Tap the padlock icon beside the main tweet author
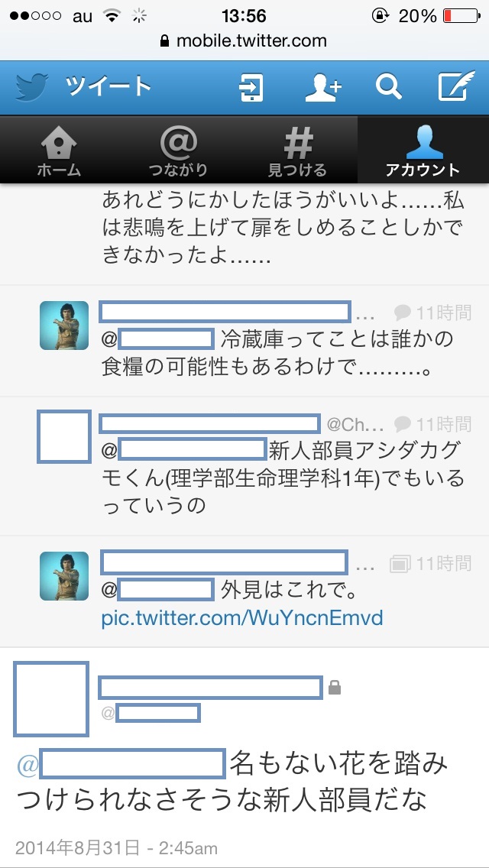This screenshot has height=868, width=489. coord(335,688)
